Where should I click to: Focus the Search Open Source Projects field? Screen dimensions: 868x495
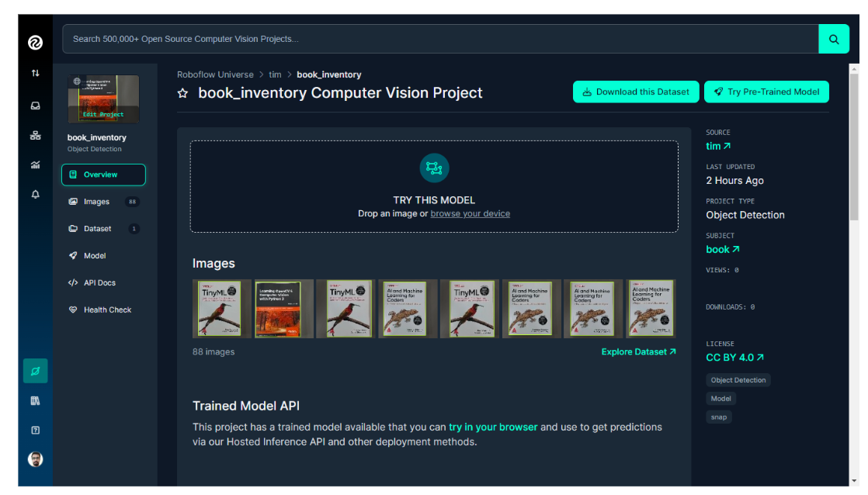(x=441, y=39)
